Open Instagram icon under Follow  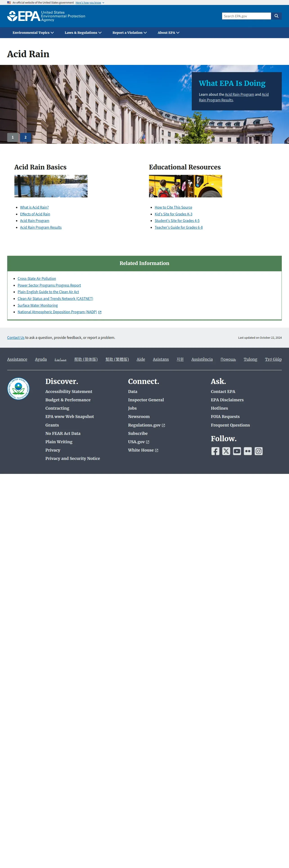pyautogui.click(x=258, y=451)
